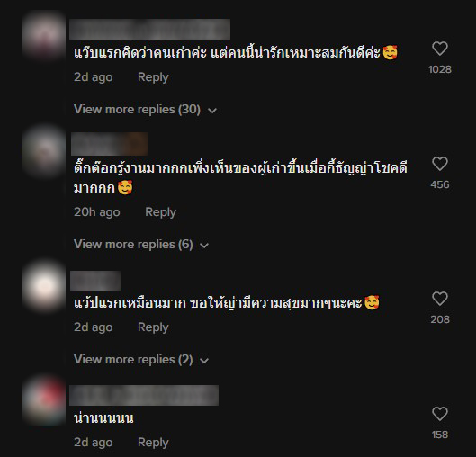
Task: Expand View more replies (6)
Action: tap(141, 245)
